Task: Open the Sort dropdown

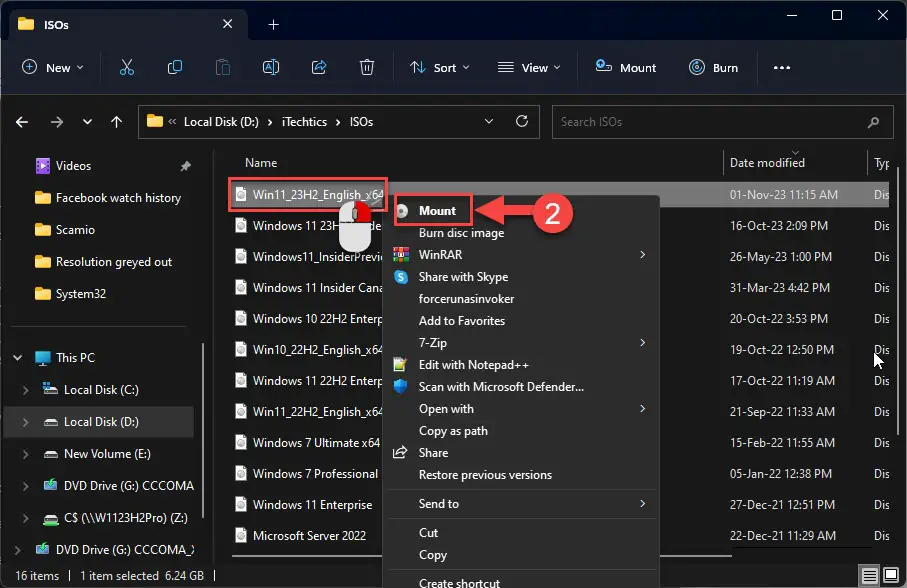Action: [440, 67]
